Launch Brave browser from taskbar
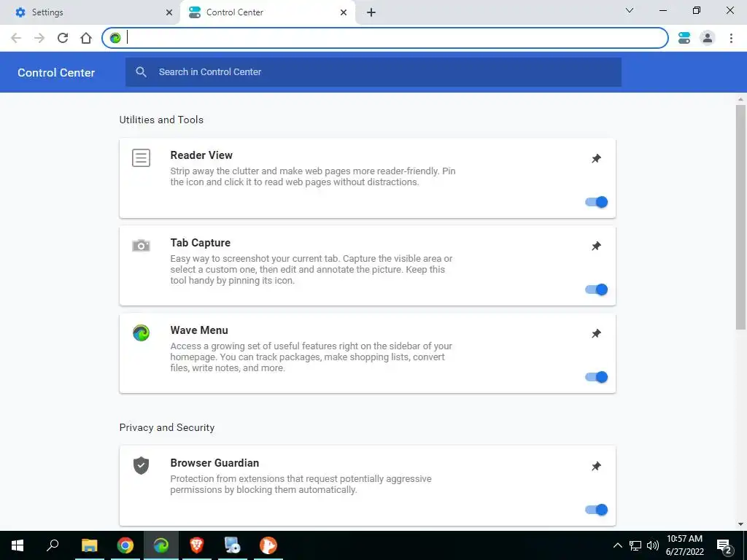The height and width of the screenshot is (560, 747). [x=197, y=545]
